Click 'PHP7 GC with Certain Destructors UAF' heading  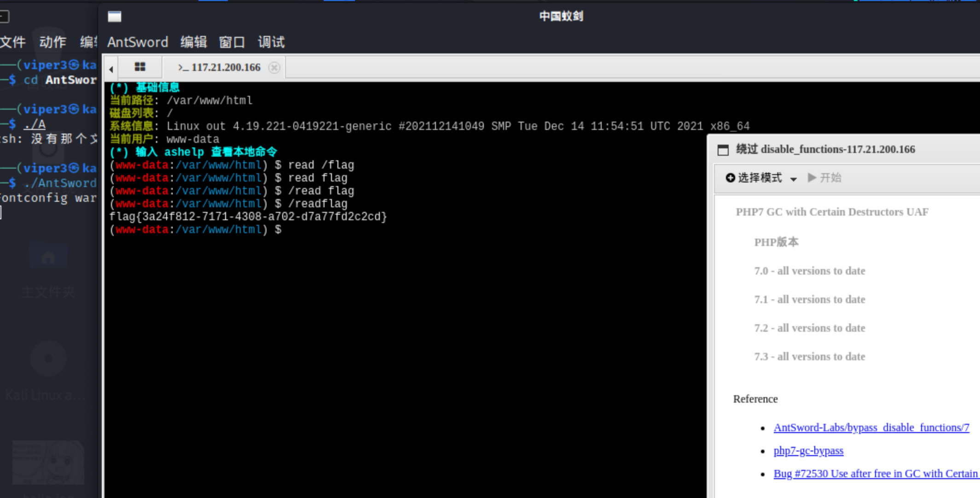point(832,212)
